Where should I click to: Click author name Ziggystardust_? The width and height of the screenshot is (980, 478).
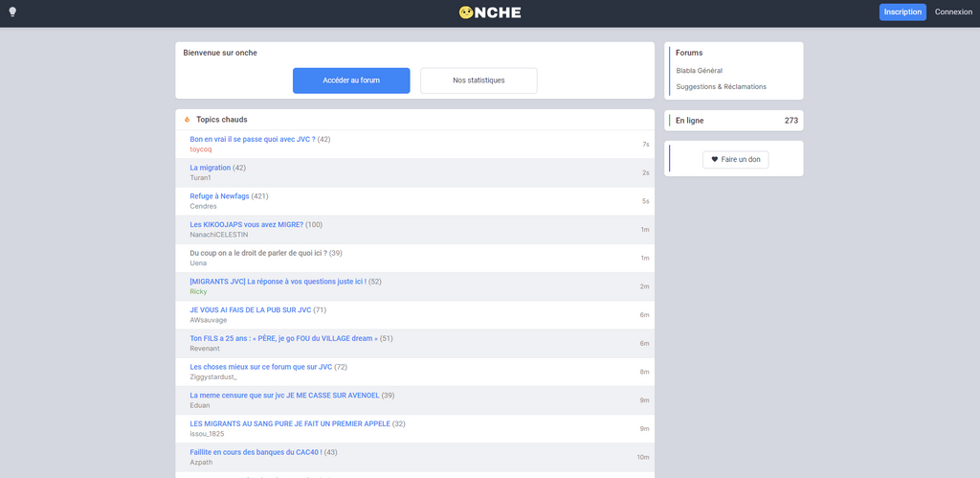[x=213, y=377]
